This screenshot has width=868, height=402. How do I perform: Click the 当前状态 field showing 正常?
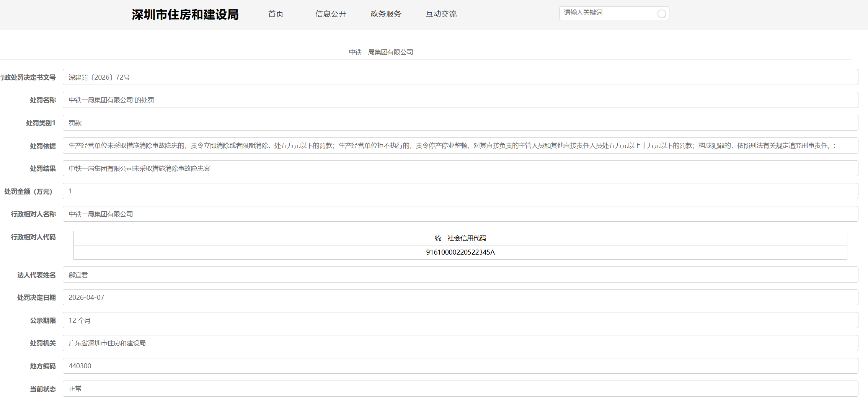pos(460,389)
